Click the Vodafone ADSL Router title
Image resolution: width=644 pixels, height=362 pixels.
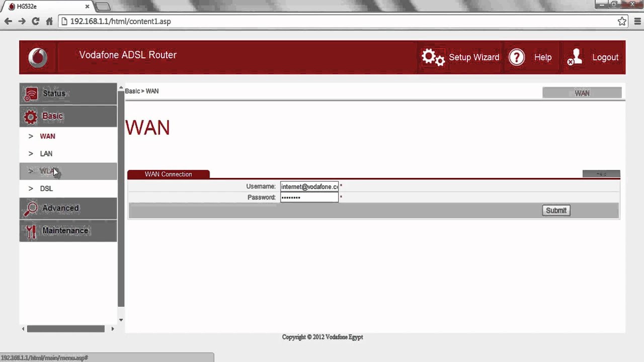(128, 55)
